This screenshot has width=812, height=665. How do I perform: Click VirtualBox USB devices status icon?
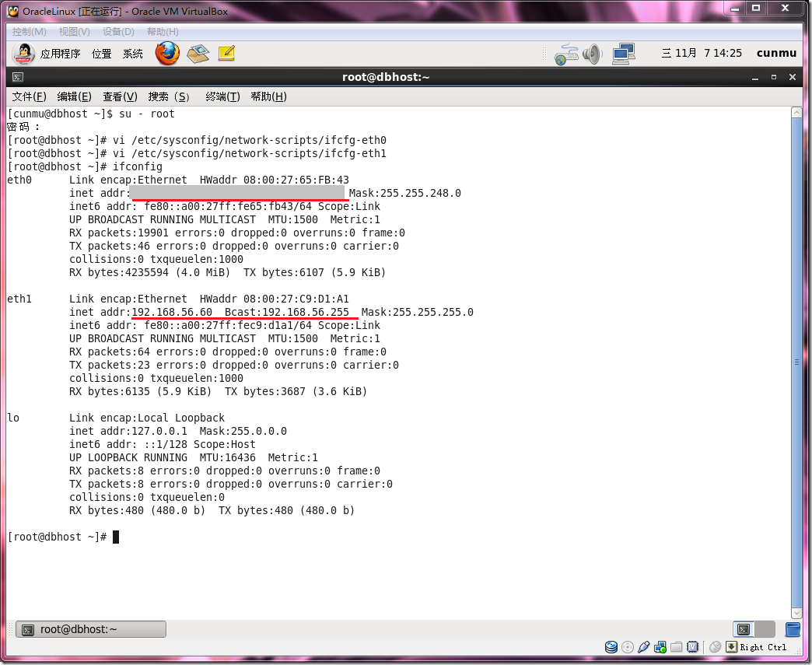(644, 647)
